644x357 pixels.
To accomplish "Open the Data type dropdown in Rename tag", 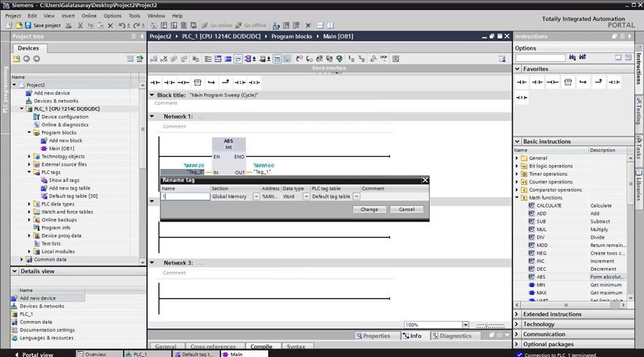I will [306, 196].
